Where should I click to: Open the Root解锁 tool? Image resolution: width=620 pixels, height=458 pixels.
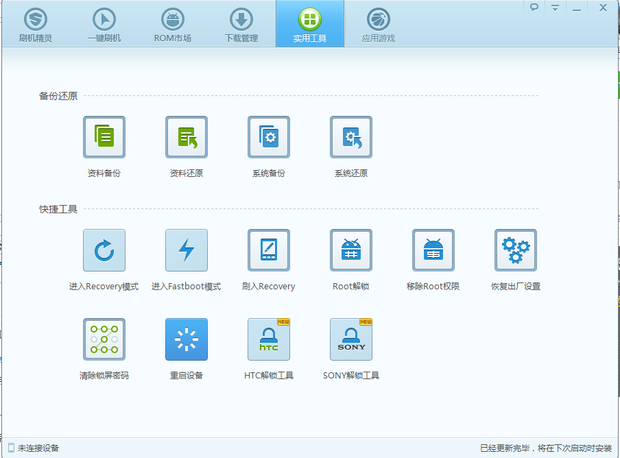351,250
